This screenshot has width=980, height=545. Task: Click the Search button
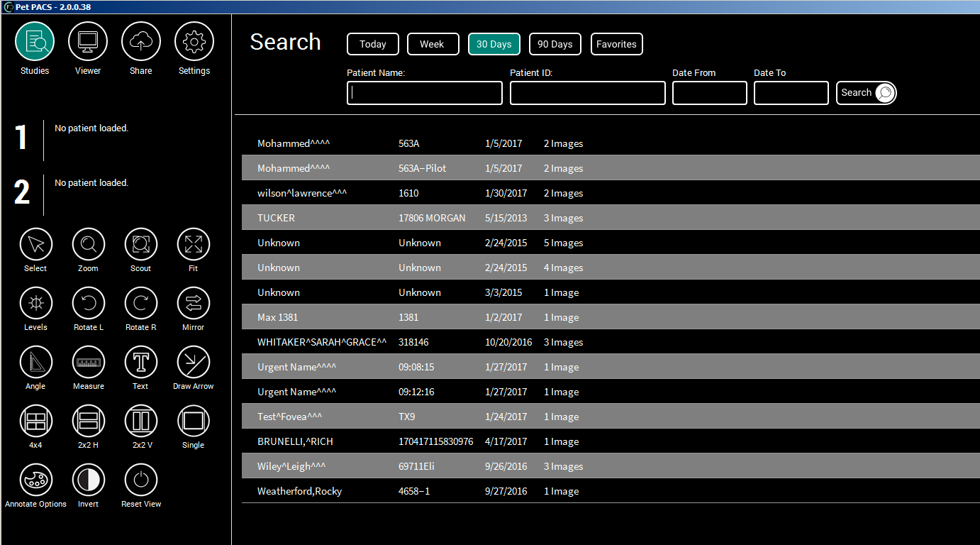pyautogui.click(x=867, y=93)
